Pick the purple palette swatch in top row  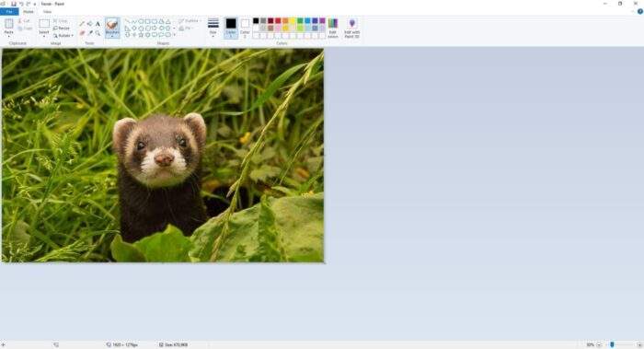322,20
